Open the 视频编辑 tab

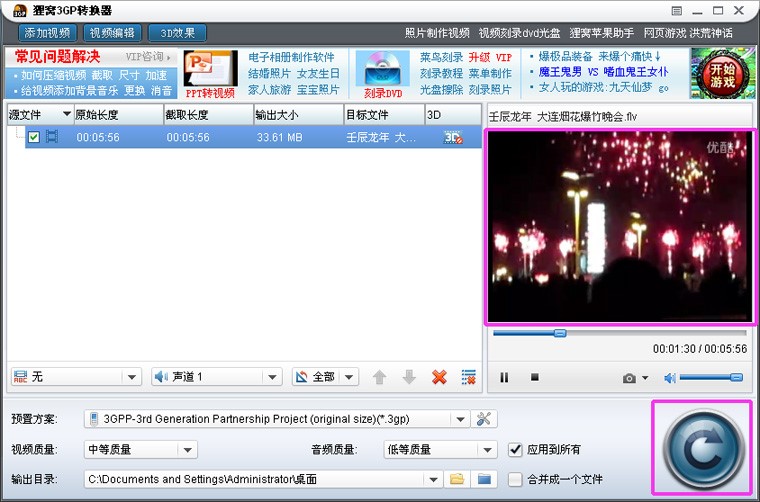click(x=110, y=32)
